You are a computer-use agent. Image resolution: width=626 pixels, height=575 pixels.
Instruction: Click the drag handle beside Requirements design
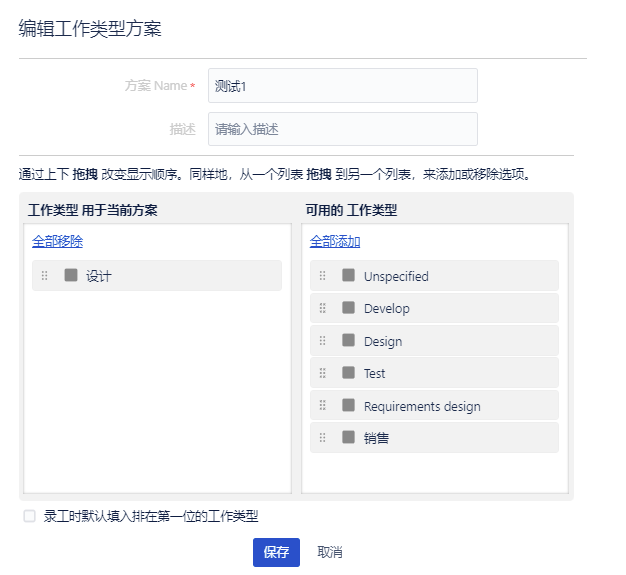(x=322, y=406)
